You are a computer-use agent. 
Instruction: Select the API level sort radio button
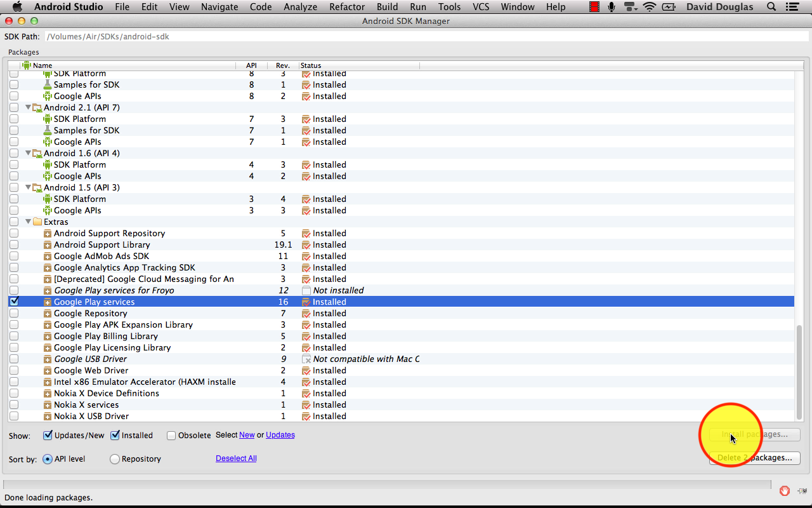pos(48,459)
